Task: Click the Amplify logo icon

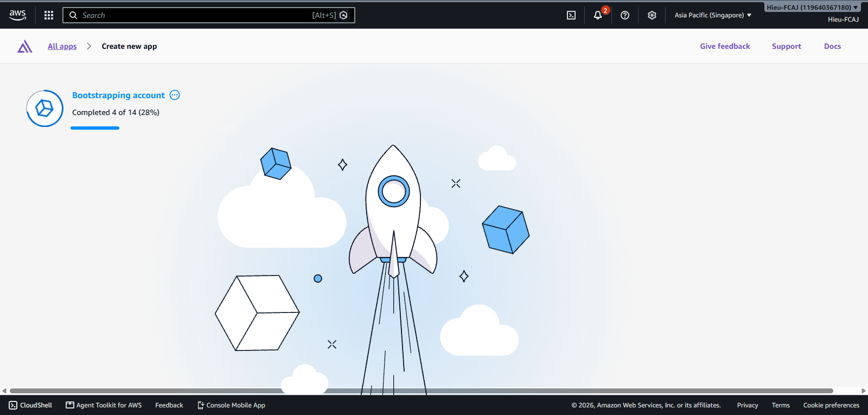Action: 25,47
